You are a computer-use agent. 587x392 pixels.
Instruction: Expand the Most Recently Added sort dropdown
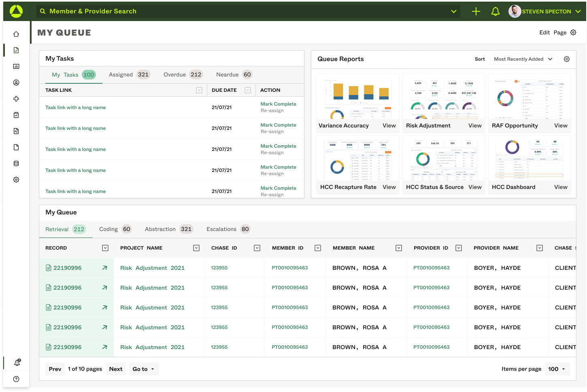coord(523,59)
